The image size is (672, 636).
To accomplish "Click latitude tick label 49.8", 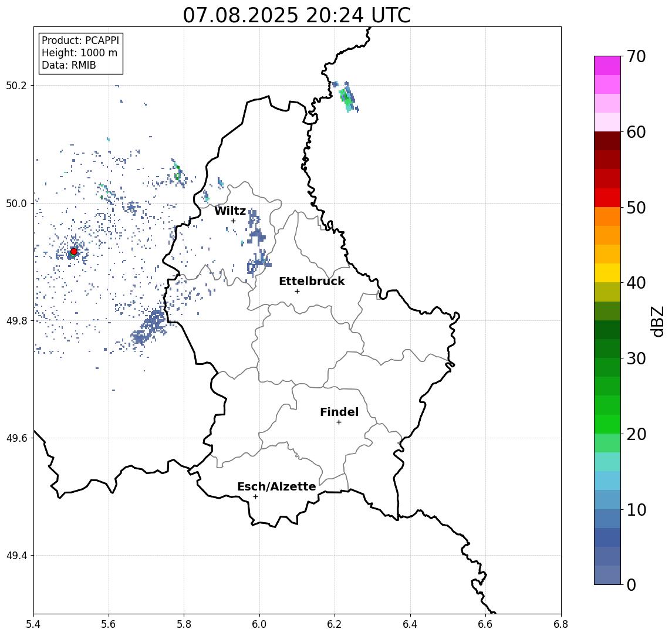I will click(16, 320).
